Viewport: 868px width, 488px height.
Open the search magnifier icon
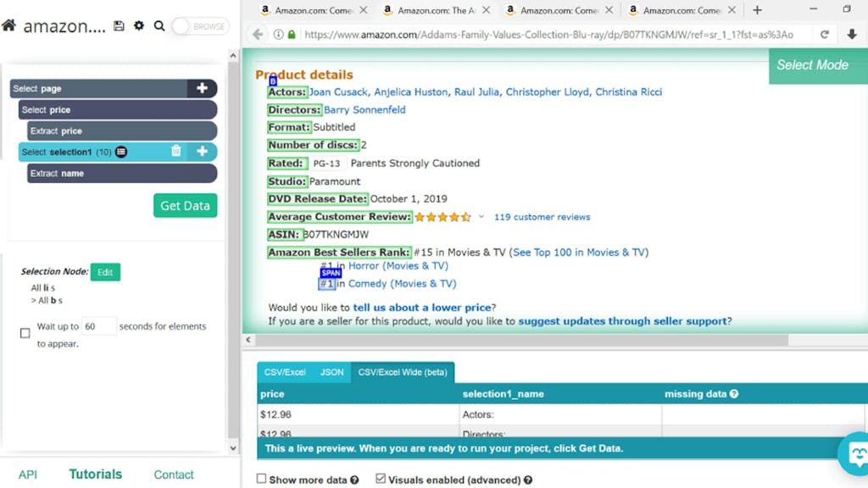point(159,26)
